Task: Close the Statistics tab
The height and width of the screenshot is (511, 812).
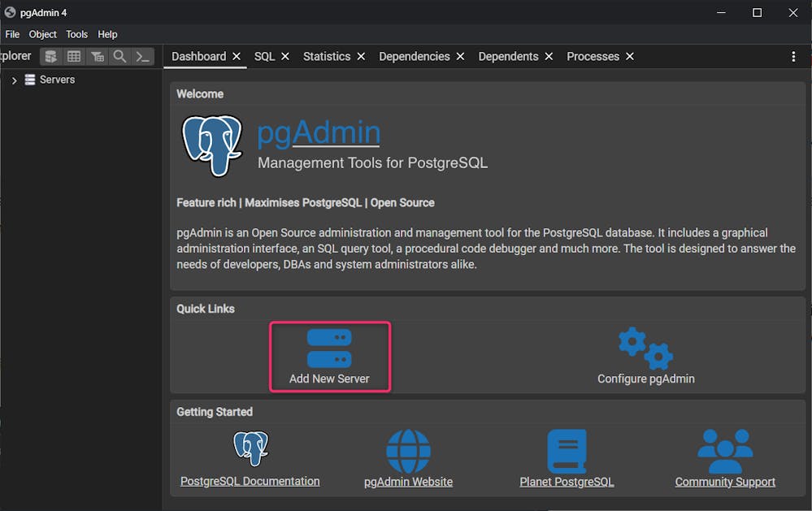Action: click(x=361, y=56)
